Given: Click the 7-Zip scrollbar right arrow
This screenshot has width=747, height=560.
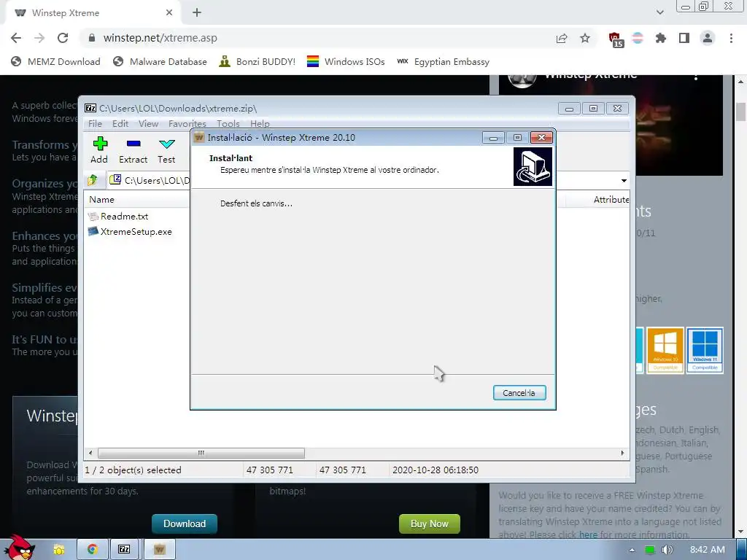Looking at the screenshot, I should pyautogui.click(x=622, y=453).
